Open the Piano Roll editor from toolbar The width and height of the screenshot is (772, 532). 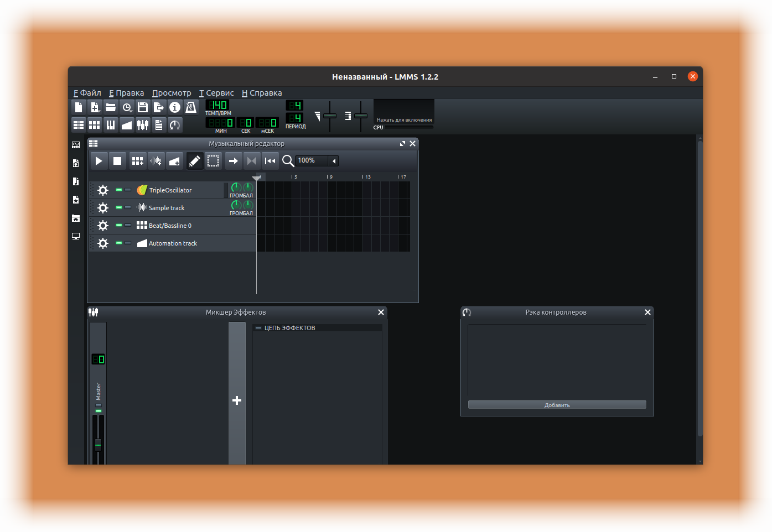pos(111,125)
